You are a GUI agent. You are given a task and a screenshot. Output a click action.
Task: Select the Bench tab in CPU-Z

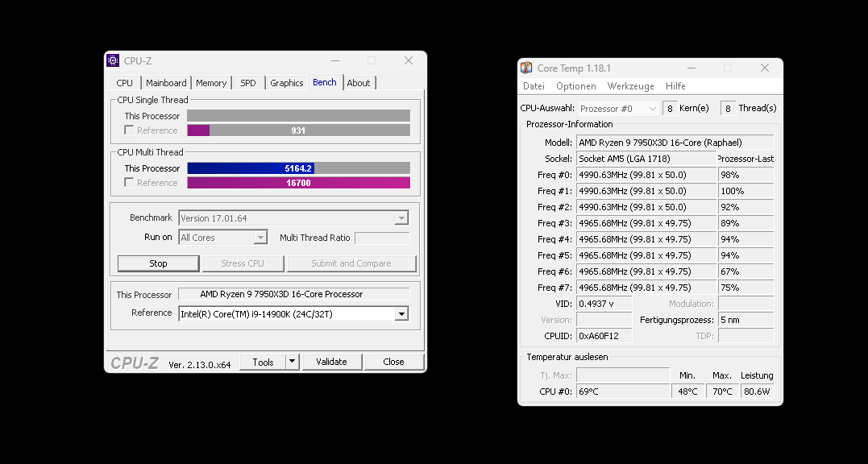coord(325,82)
